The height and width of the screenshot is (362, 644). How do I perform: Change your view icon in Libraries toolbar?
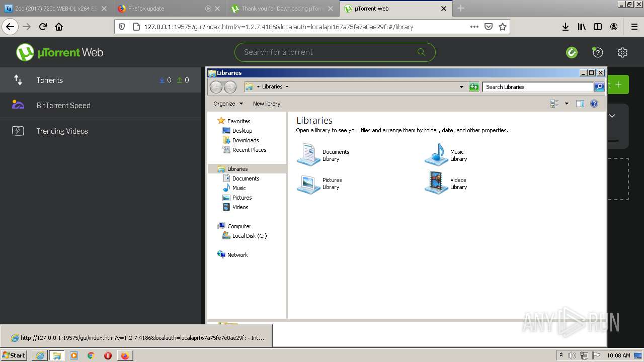click(x=554, y=104)
